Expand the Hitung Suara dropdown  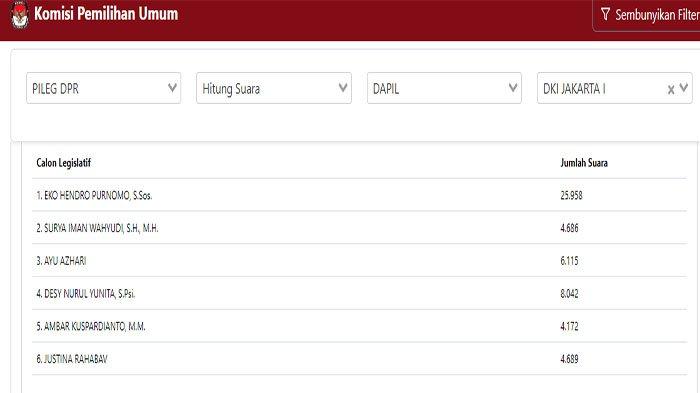[x=274, y=88]
